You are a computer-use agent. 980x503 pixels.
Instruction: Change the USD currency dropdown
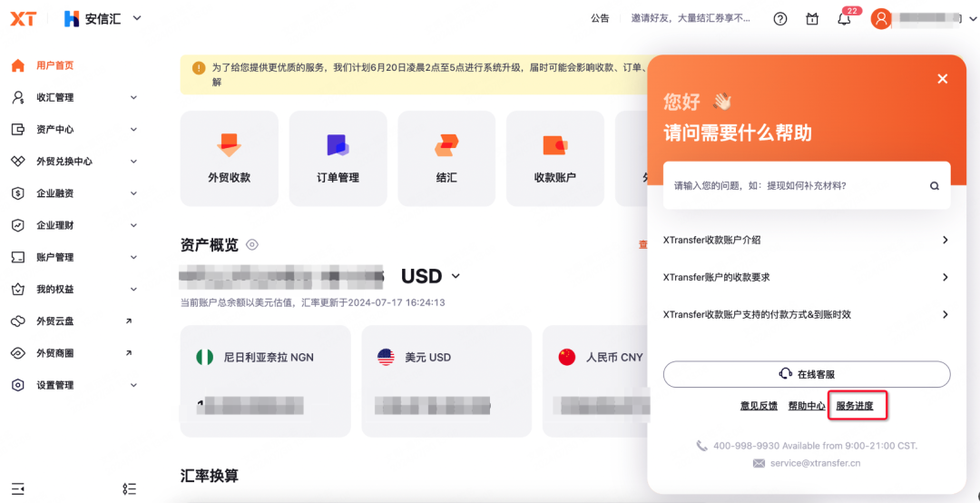click(431, 276)
